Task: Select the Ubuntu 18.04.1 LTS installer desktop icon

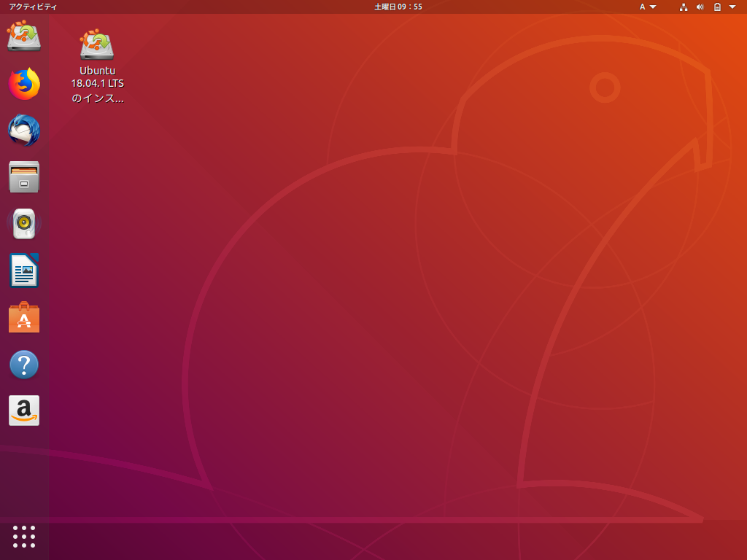Action: [x=97, y=44]
